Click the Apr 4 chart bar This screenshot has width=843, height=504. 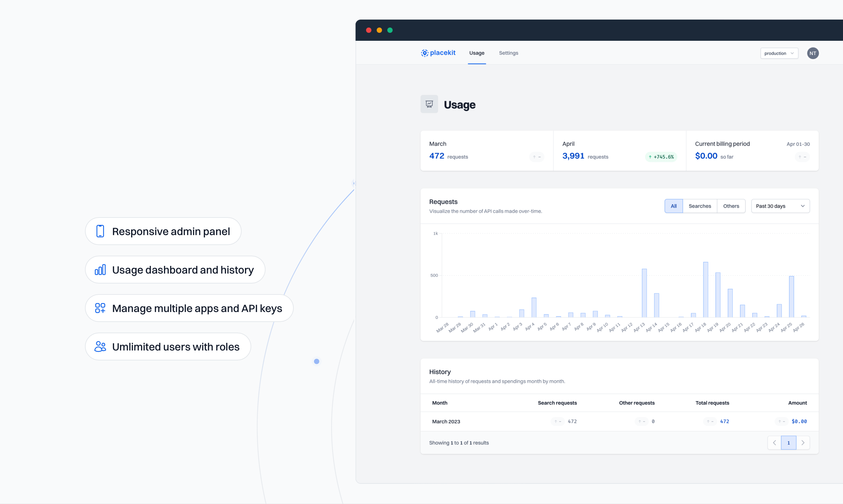click(534, 308)
